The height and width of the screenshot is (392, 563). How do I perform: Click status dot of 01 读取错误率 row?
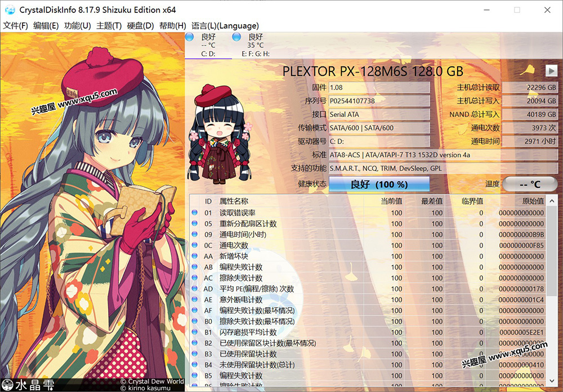[195, 213]
